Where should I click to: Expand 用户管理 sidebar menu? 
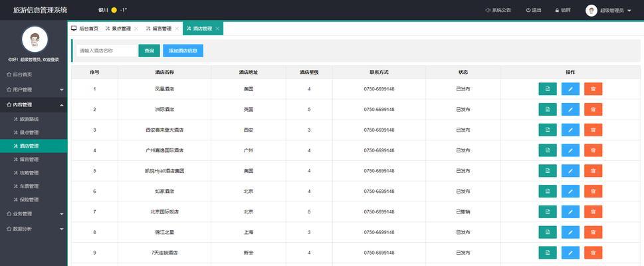(34, 89)
